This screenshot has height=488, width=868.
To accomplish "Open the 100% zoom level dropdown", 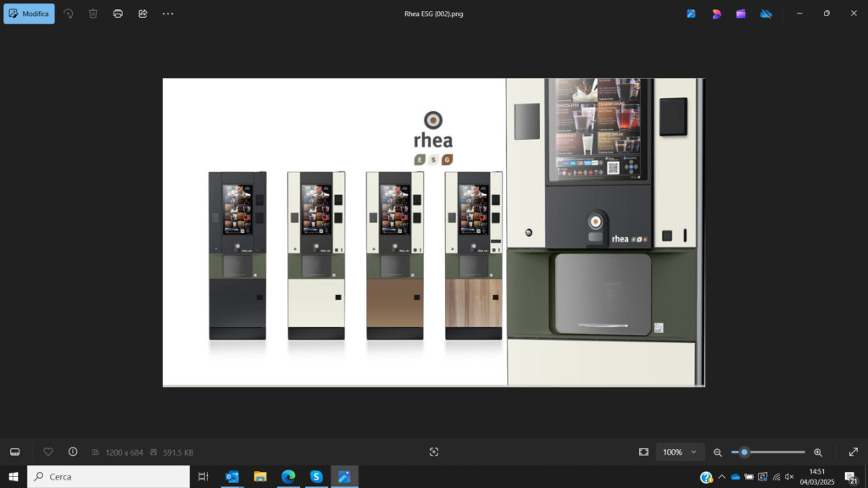I will [680, 452].
